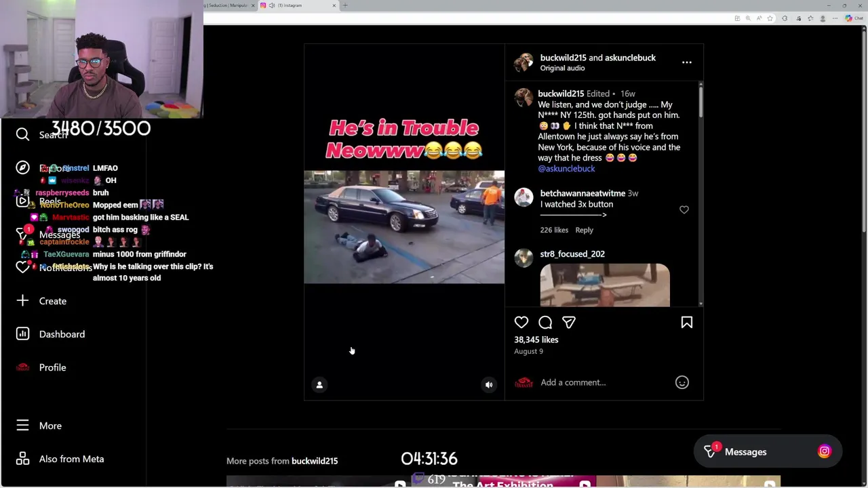Click the comment bubble icon
Screen dimensions: 868x488
545,323
